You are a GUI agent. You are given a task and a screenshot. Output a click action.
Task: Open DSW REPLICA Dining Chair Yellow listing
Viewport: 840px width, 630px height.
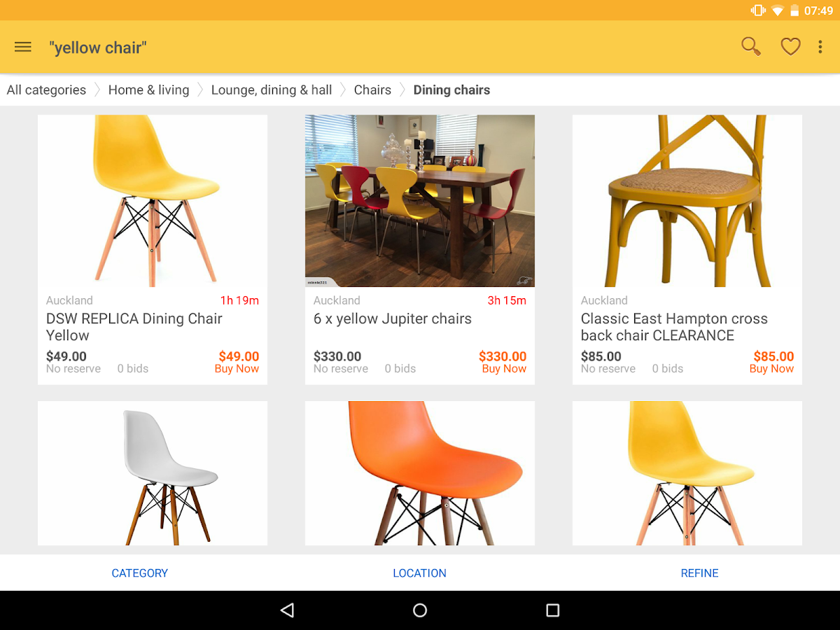153,249
